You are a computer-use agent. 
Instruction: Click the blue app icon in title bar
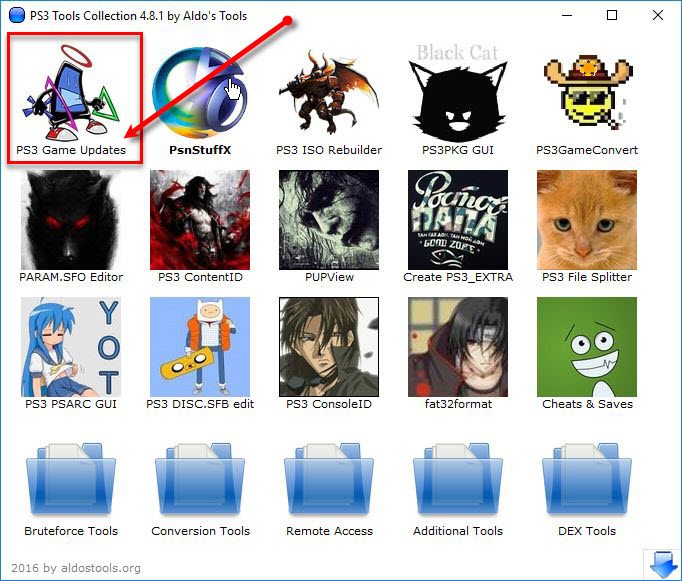point(17,15)
